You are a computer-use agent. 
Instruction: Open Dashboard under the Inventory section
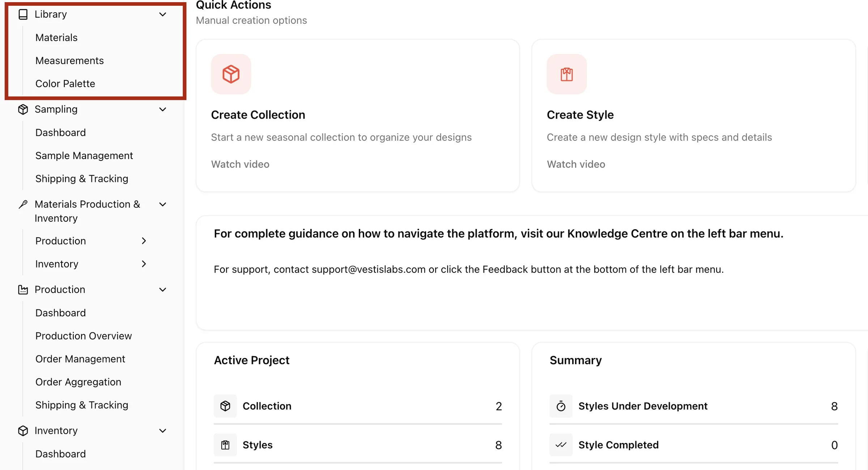[x=60, y=454]
